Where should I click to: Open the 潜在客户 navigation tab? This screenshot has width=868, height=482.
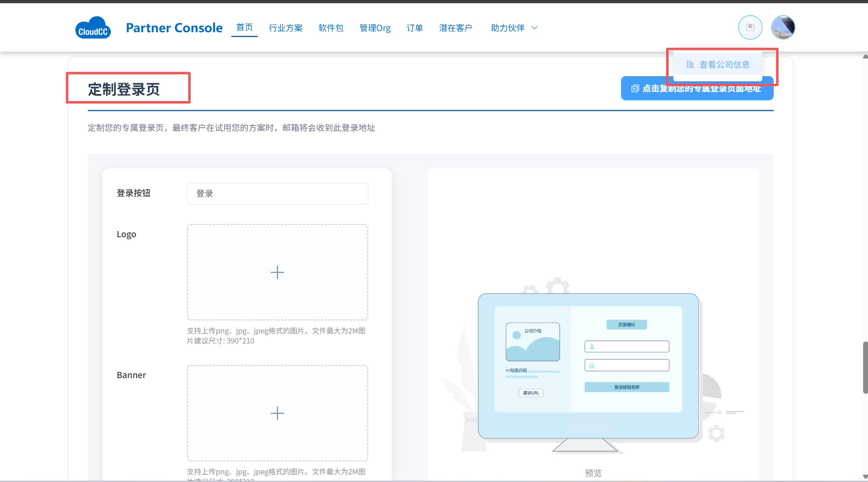(x=455, y=28)
